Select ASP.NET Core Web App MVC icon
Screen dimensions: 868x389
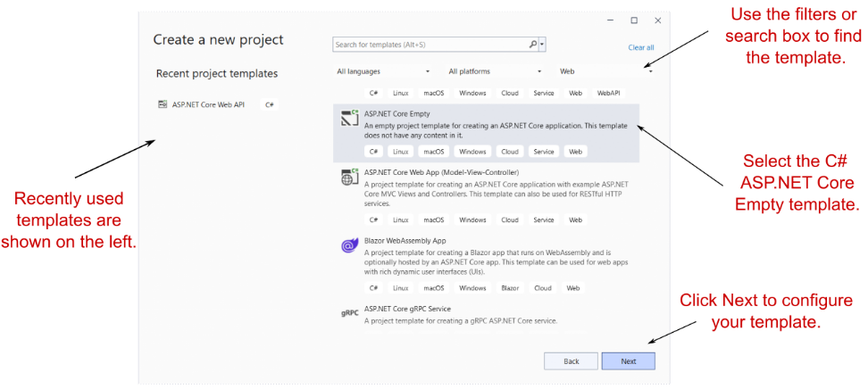pos(350,177)
